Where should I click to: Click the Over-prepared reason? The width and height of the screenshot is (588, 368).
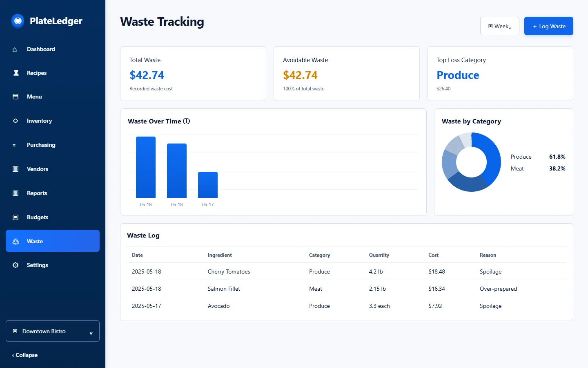(x=498, y=289)
